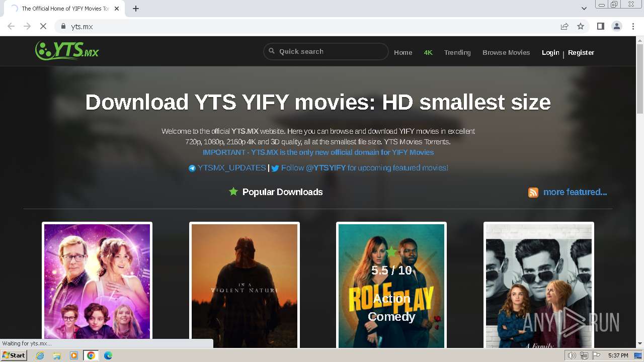
Task: Open the first colorful family movie poster
Action: point(97,285)
